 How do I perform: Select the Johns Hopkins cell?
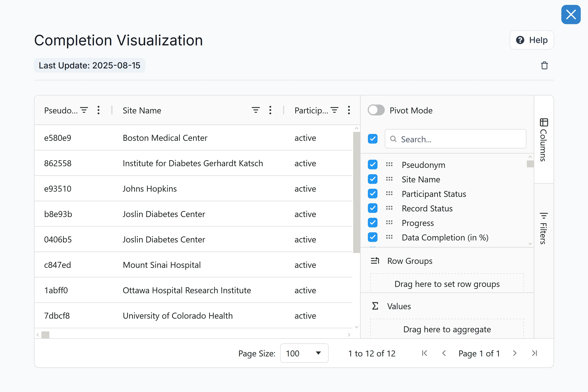click(x=150, y=189)
